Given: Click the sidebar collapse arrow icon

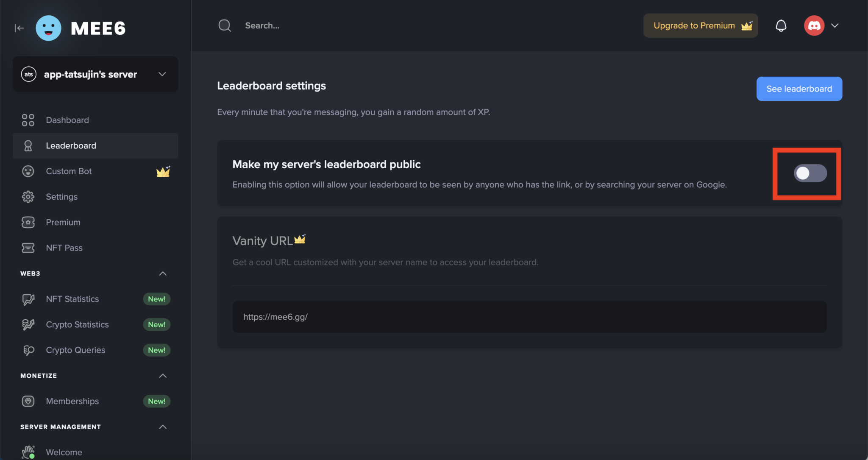Looking at the screenshot, I should [19, 28].
